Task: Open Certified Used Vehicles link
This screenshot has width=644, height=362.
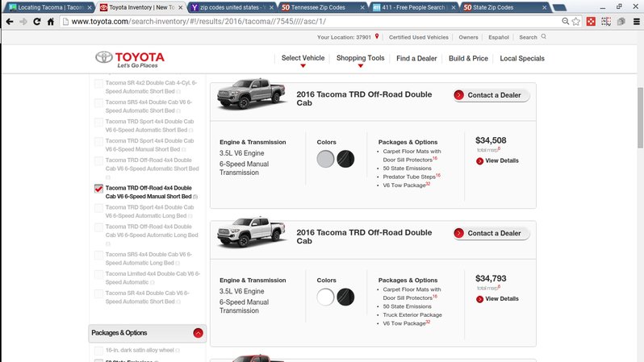Action: coord(419,37)
